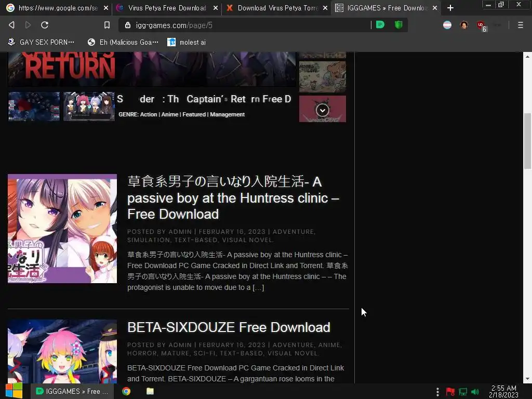This screenshot has height=399, width=532.
Task: Click SCI-FI category under BETA-SIXDOUZE post
Action: (205, 353)
